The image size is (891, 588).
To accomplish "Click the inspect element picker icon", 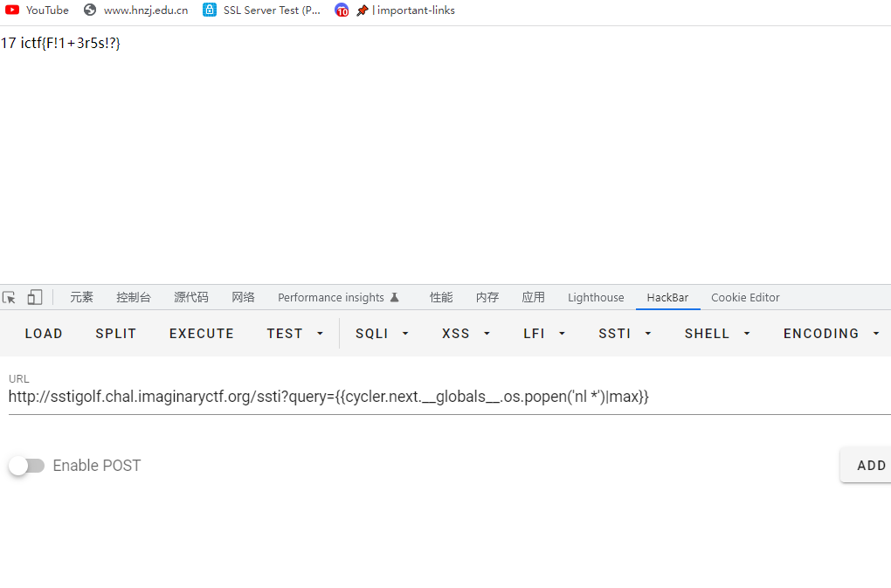I will [9, 297].
